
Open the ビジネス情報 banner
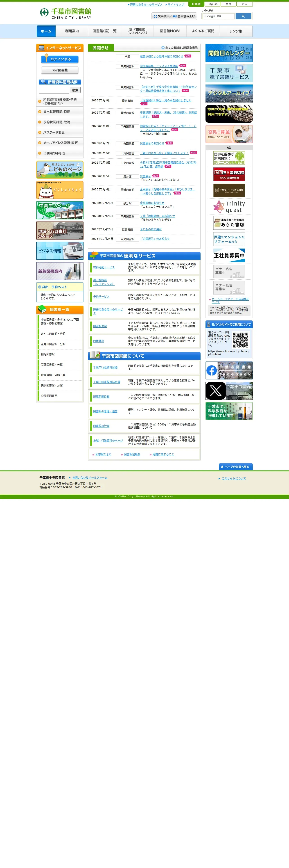click(x=60, y=251)
